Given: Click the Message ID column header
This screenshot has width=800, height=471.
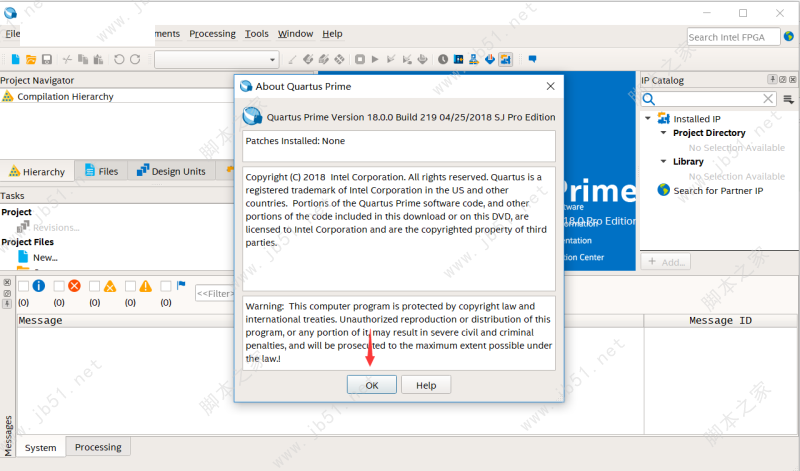Looking at the screenshot, I should click(720, 320).
